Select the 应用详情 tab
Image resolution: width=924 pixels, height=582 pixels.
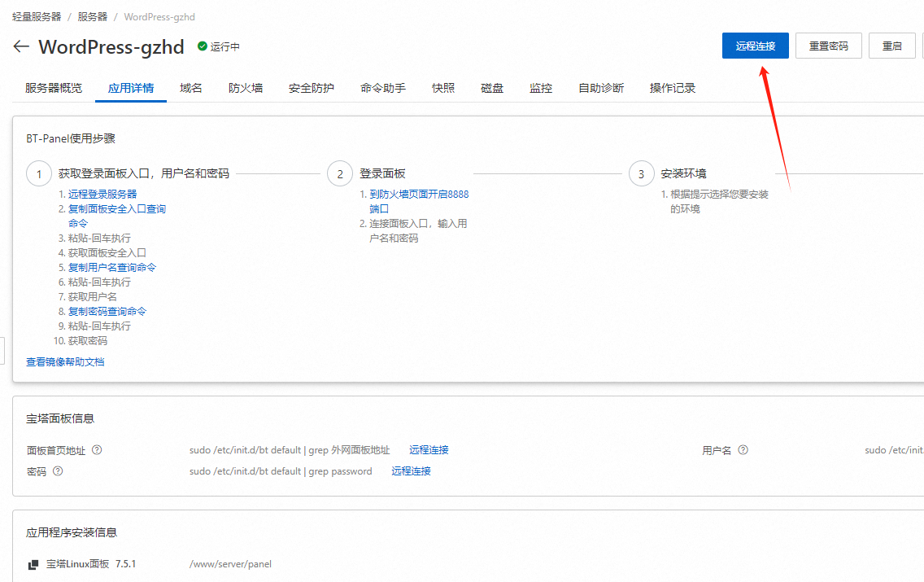tap(131, 88)
